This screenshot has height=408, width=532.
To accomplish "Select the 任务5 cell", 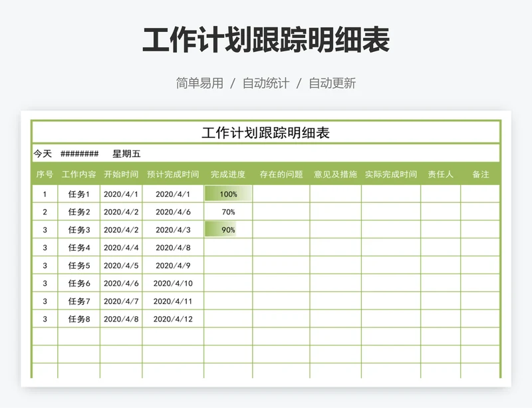I will pos(78,266).
